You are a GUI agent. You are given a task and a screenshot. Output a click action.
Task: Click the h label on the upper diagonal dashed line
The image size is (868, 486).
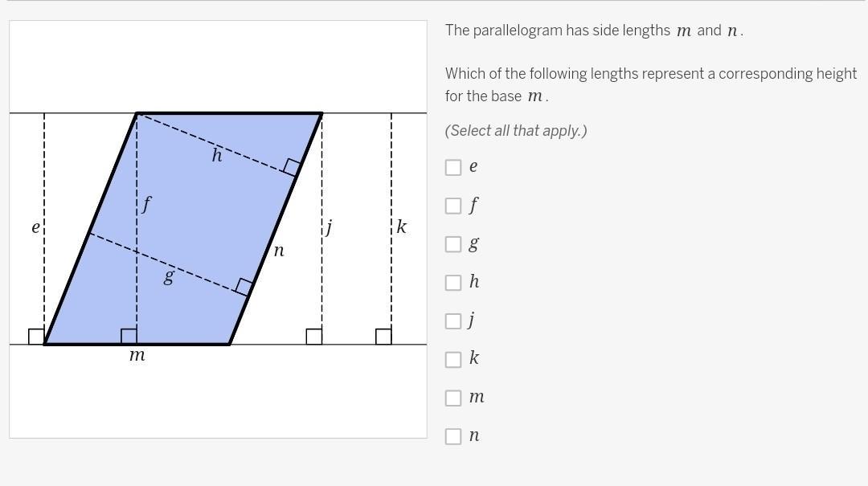(217, 155)
